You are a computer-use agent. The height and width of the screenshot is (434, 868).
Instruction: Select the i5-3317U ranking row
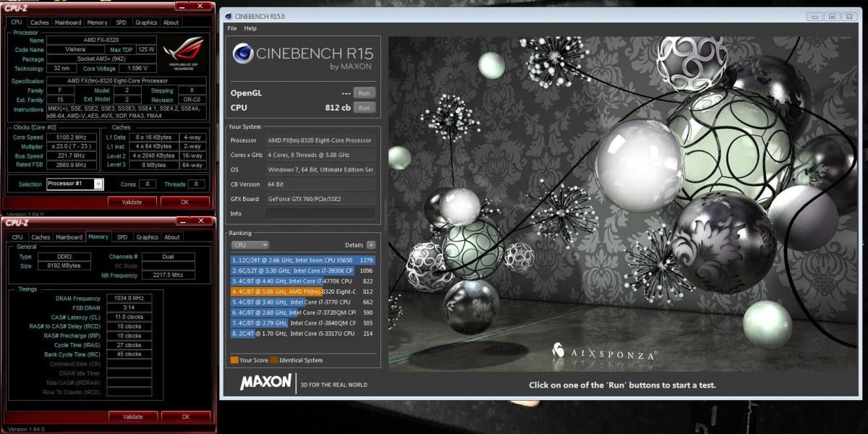(303, 333)
